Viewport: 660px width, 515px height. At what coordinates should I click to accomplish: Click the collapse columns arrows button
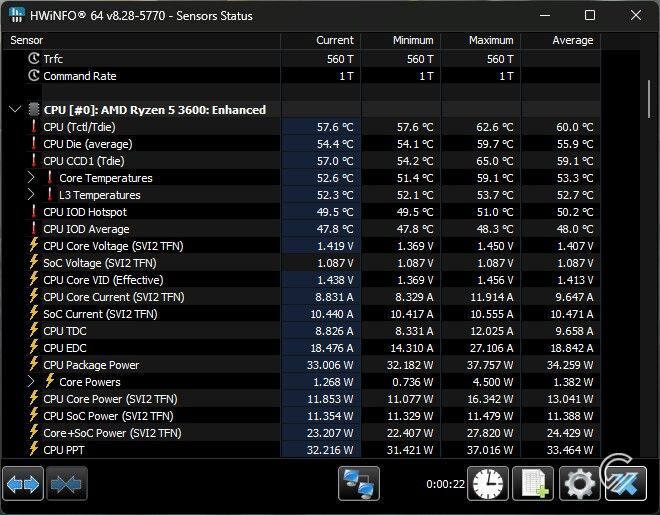tap(67, 483)
